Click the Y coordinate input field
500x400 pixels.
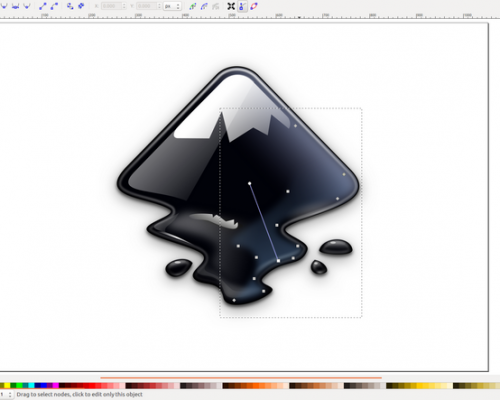tap(147, 6)
